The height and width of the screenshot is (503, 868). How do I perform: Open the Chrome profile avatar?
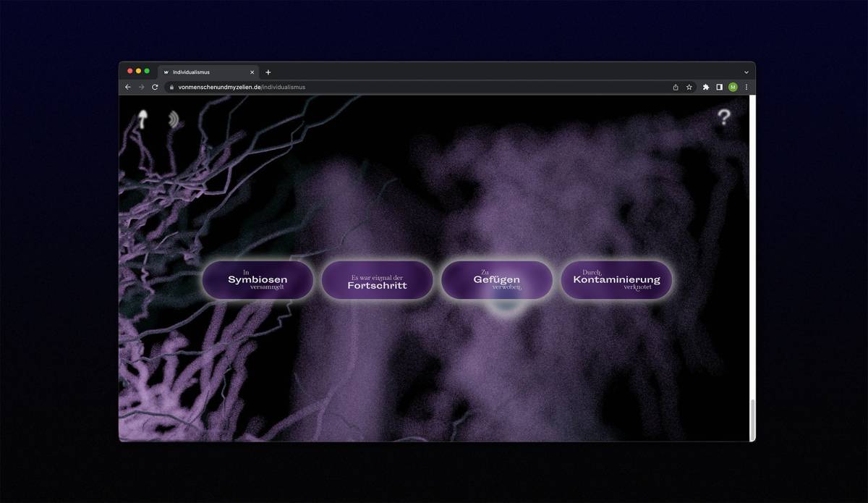733,87
